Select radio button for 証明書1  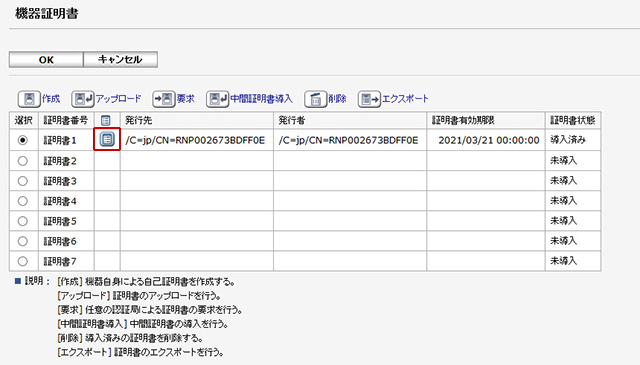[23, 140]
